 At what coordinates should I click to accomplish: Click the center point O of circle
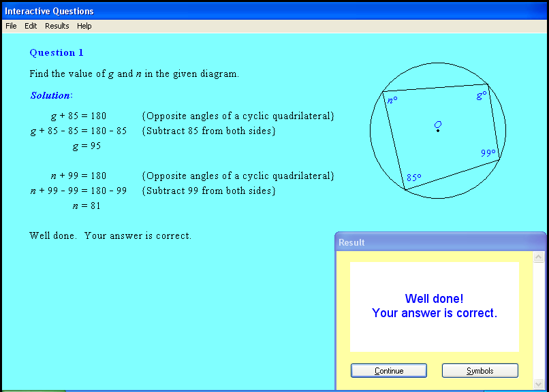438,131
